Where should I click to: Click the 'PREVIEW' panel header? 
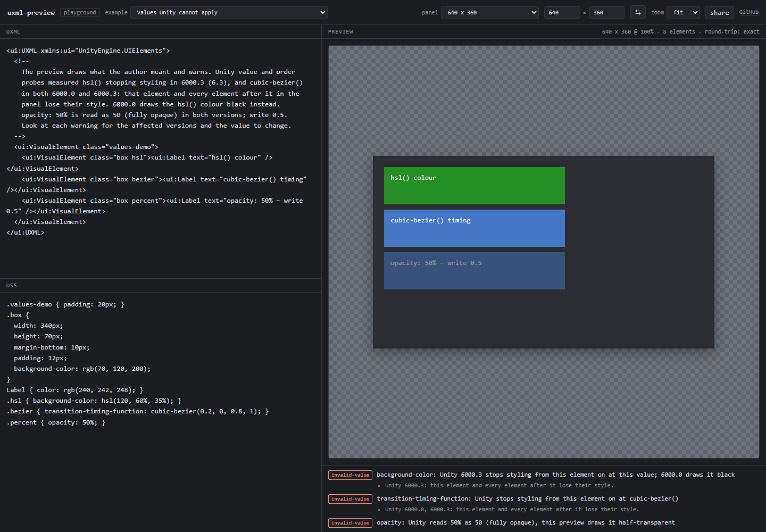point(340,32)
